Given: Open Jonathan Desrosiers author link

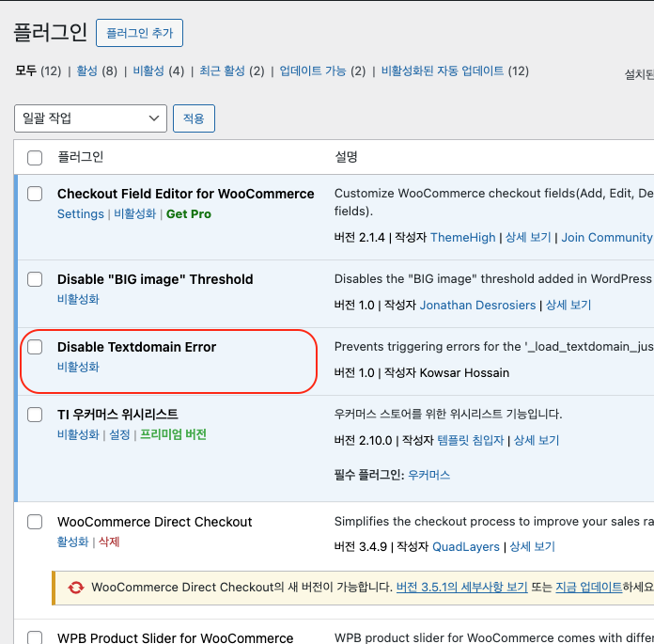Looking at the screenshot, I should [x=477, y=306].
